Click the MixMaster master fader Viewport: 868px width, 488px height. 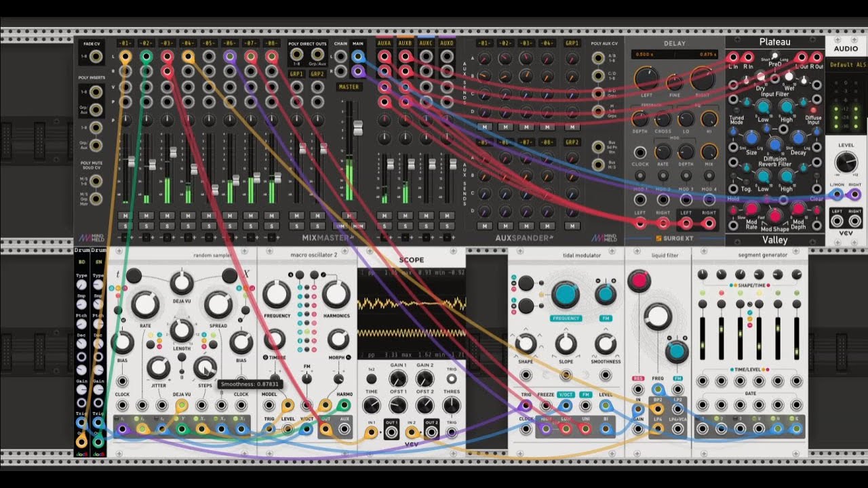coord(358,127)
